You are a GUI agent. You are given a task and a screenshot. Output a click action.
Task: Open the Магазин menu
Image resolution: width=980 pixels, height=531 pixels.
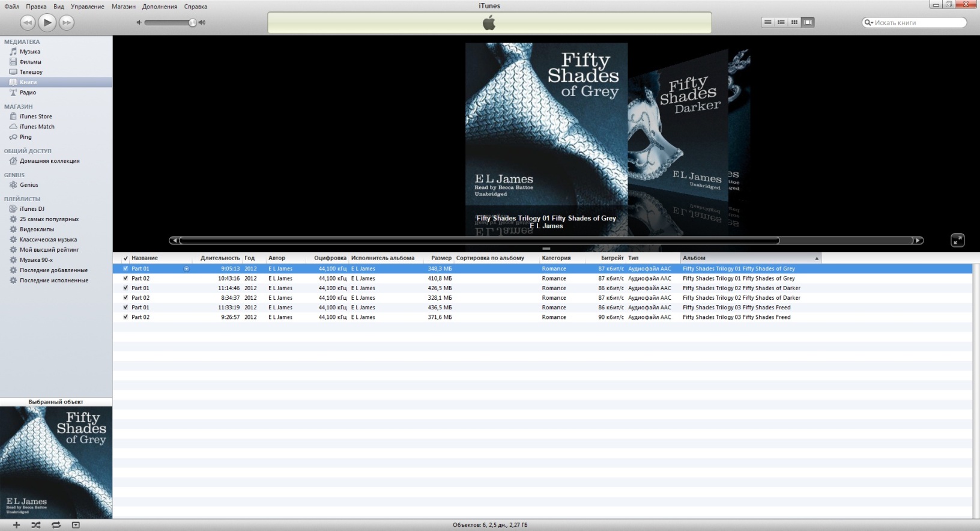point(123,7)
